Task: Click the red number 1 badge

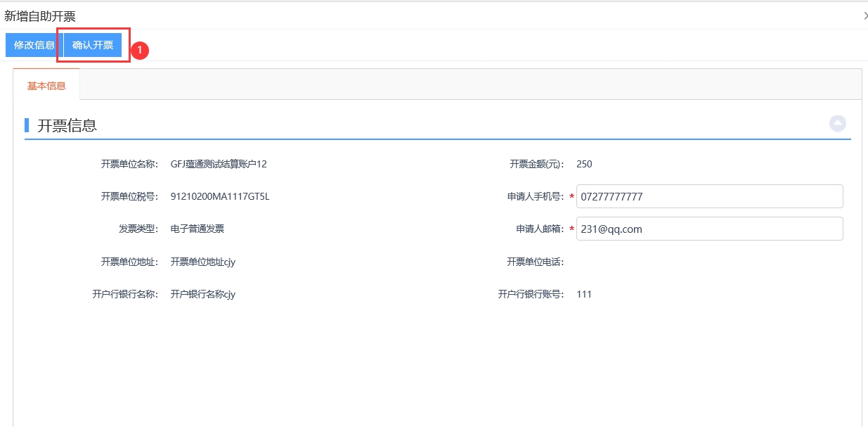Action: [x=140, y=50]
